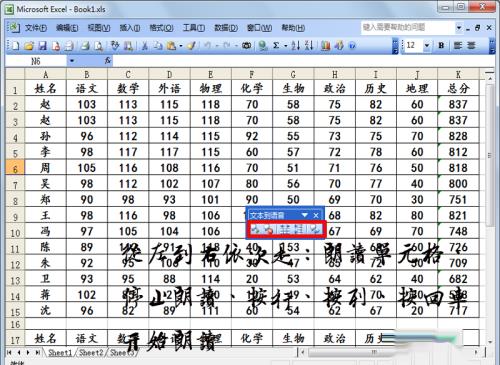Click the Chart Wizard icon
This screenshot has height=365, width=500.
325,45
